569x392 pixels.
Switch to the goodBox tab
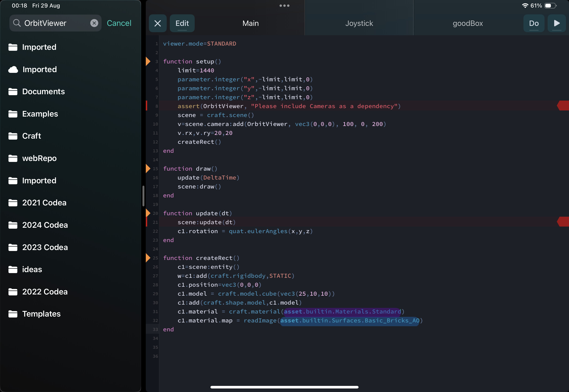tap(467, 23)
